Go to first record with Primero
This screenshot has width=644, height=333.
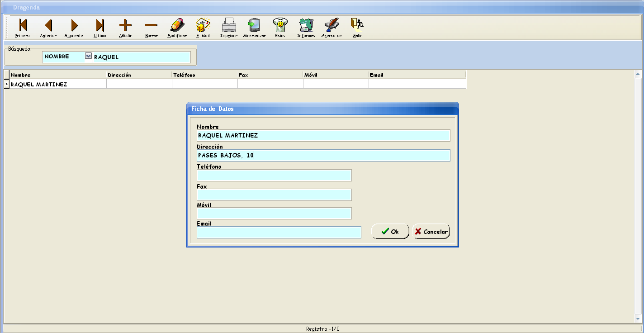pyautogui.click(x=22, y=28)
